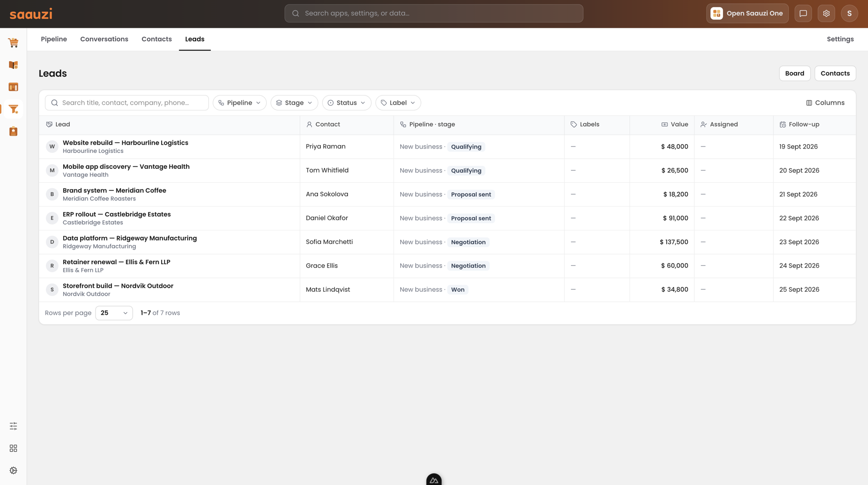Expand the Stage filter dropdown
Image resolution: width=868 pixels, height=485 pixels.
tap(294, 103)
